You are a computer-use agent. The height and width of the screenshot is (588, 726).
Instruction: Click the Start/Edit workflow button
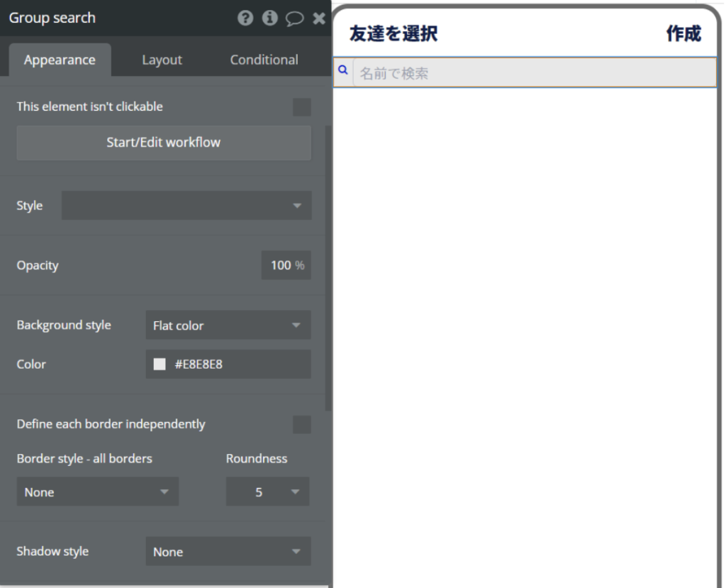coord(164,143)
